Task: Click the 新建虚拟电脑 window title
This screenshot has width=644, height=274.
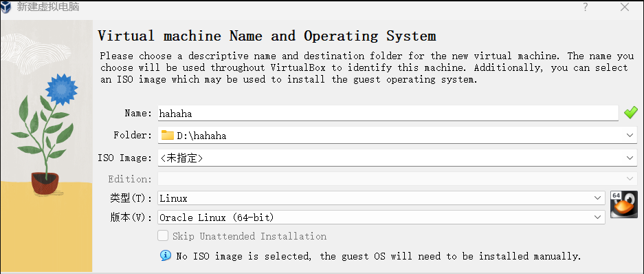Action: [48, 7]
